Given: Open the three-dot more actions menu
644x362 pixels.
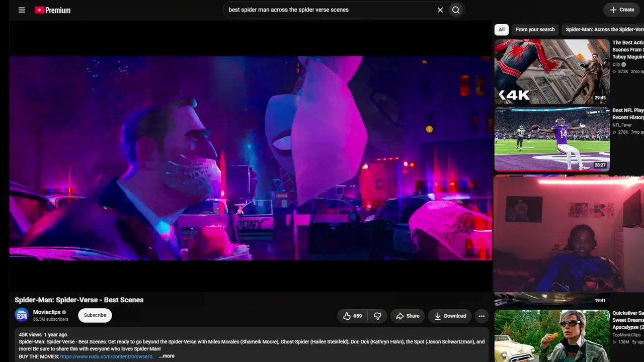Looking at the screenshot, I should 481,316.
